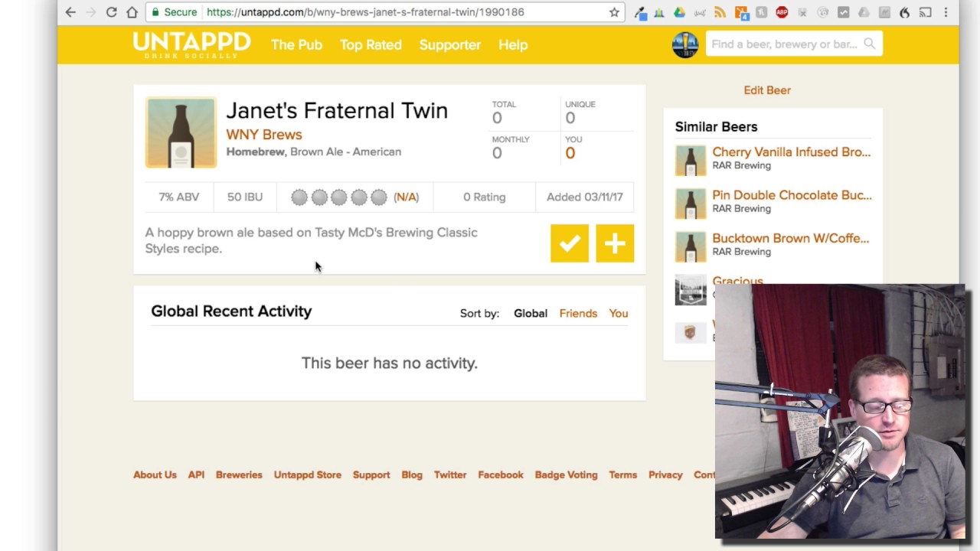Click the About Us footer link
This screenshot has width=980, height=551.
(155, 474)
